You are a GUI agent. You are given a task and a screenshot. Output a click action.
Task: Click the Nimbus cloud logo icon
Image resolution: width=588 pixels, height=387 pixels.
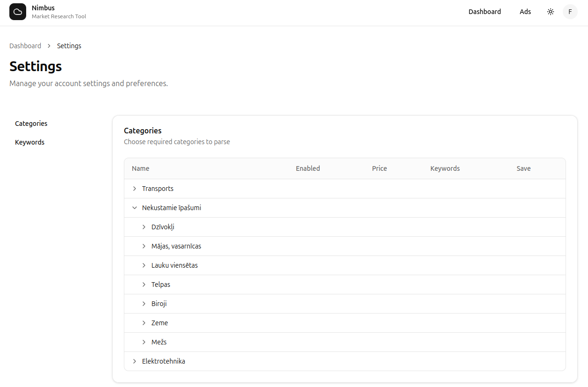click(18, 12)
